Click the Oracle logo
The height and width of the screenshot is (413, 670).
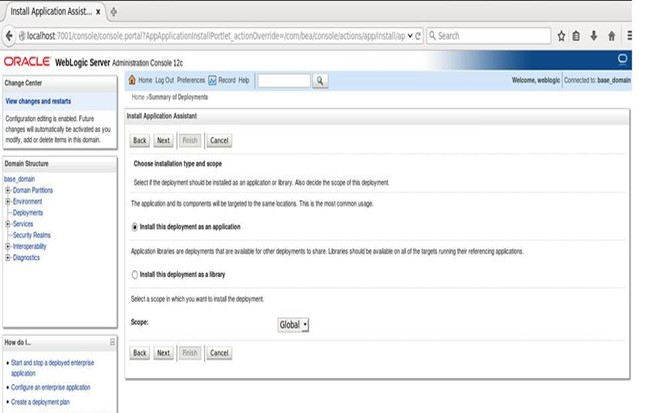tap(27, 62)
